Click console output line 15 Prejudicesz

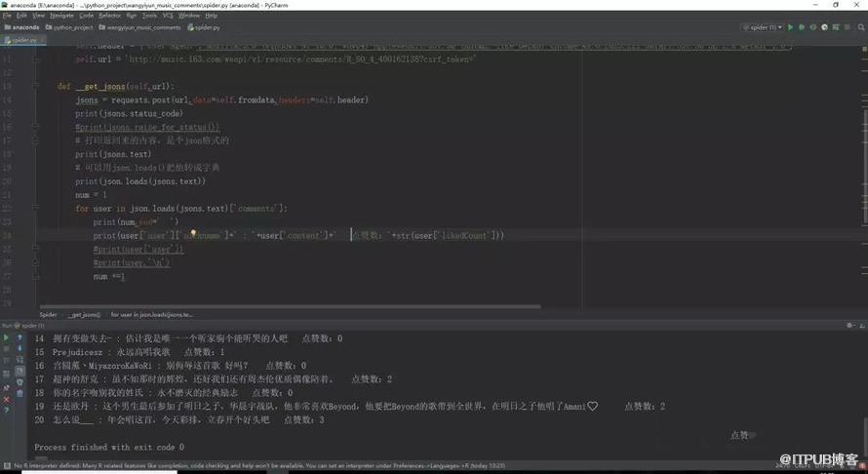(x=129, y=352)
